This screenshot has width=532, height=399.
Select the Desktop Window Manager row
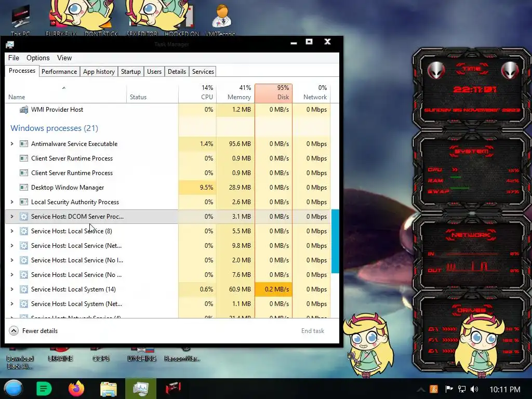[x=168, y=187]
